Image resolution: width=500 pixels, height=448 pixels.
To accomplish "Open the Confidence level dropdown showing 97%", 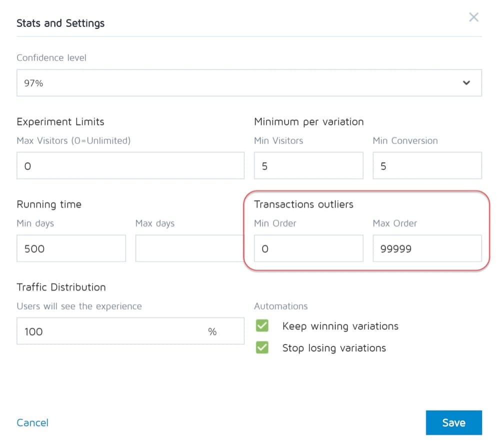I will [x=248, y=83].
